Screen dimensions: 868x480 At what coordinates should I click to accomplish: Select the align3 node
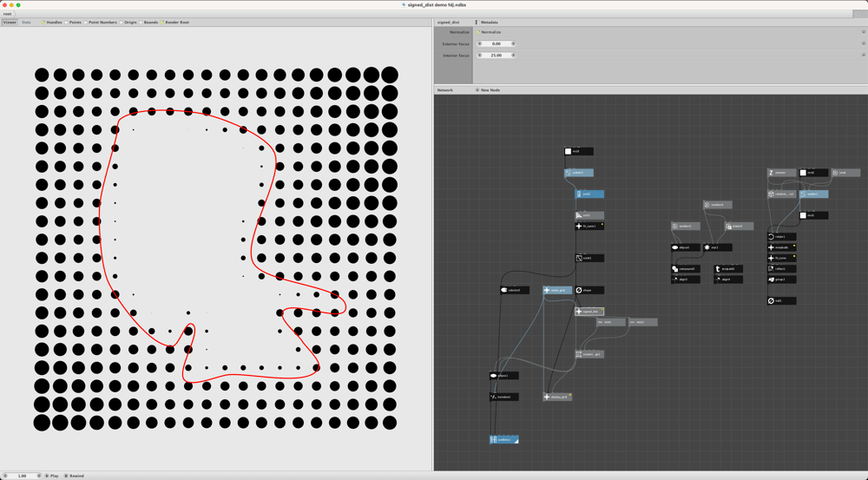click(686, 279)
